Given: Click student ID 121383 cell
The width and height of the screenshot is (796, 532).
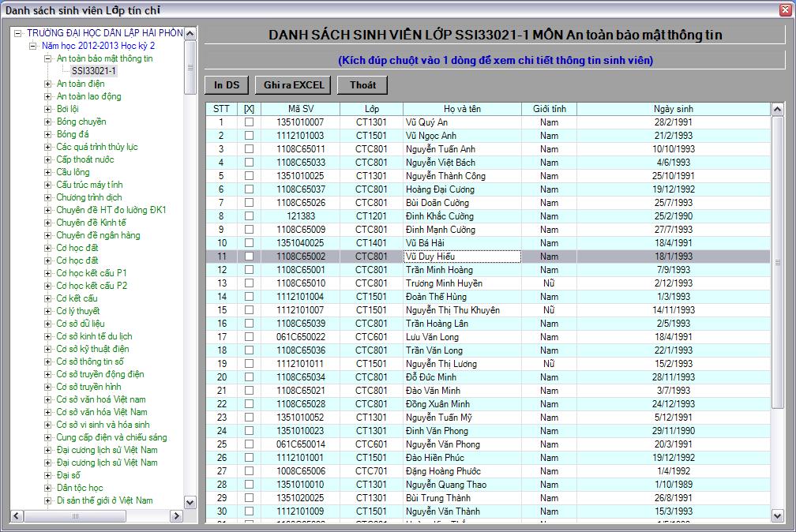Looking at the screenshot, I should pyautogui.click(x=300, y=216).
